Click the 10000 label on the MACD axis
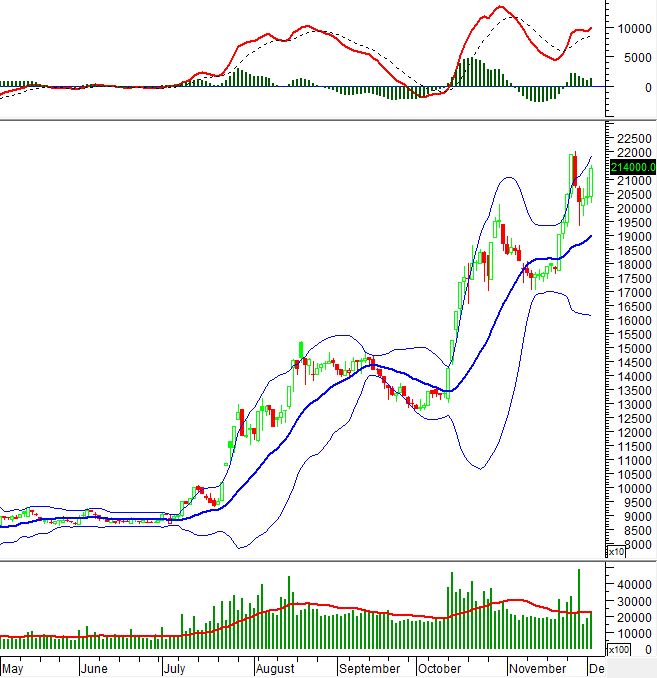657x678 pixels. (630, 29)
